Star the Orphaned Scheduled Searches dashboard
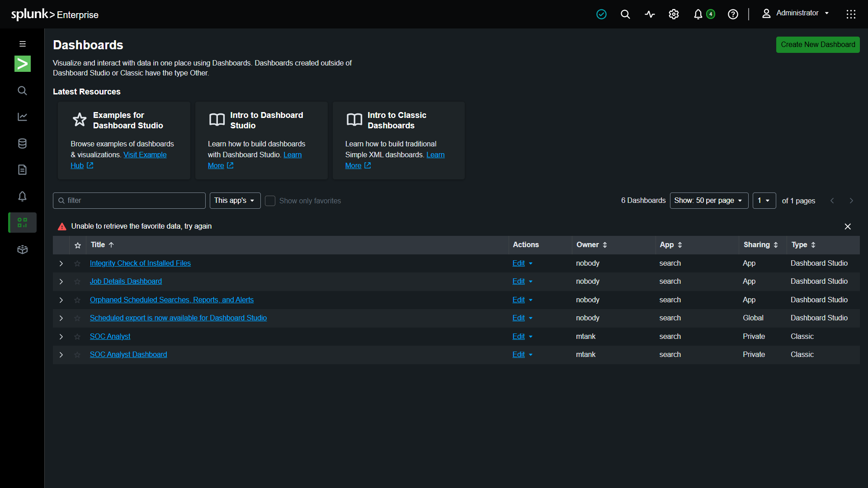Image resolution: width=868 pixels, height=488 pixels. pyautogui.click(x=77, y=300)
